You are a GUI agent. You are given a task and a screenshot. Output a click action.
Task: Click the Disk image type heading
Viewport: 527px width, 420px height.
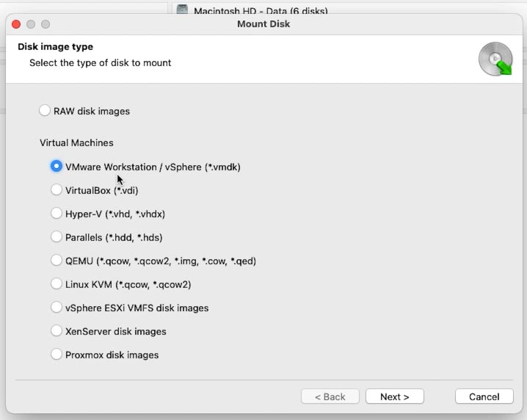tap(56, 47)
